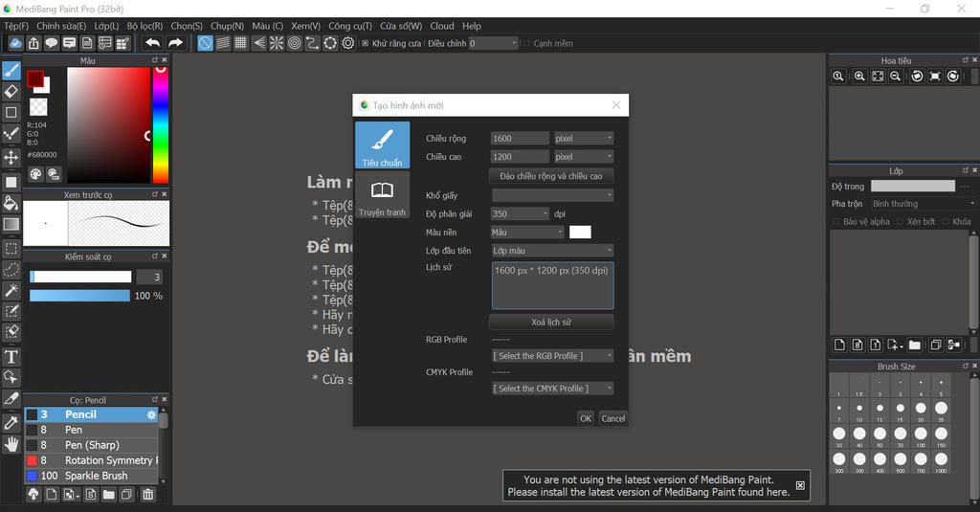Image resolution: width=980 pixels, height=512 pixels.
Task: Toggle Khử răng cưa checkbox
Action: [x=366, y=43]
